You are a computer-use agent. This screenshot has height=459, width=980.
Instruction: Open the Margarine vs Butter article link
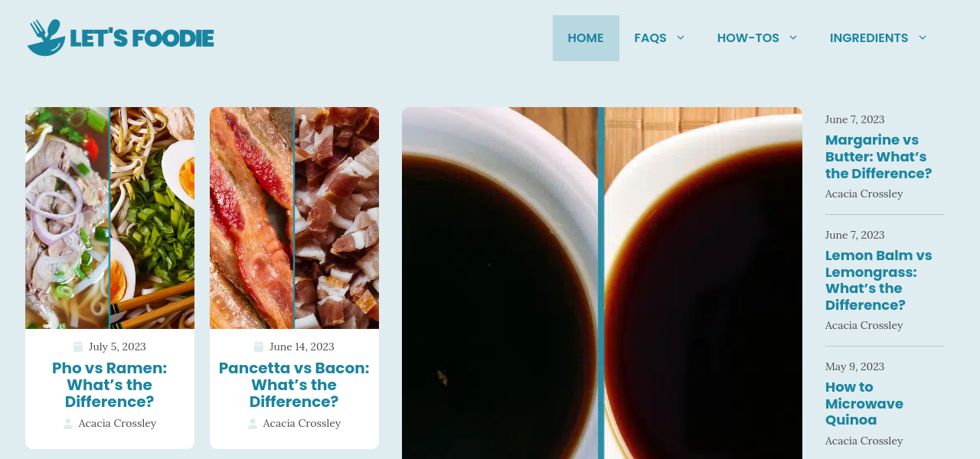878,157
